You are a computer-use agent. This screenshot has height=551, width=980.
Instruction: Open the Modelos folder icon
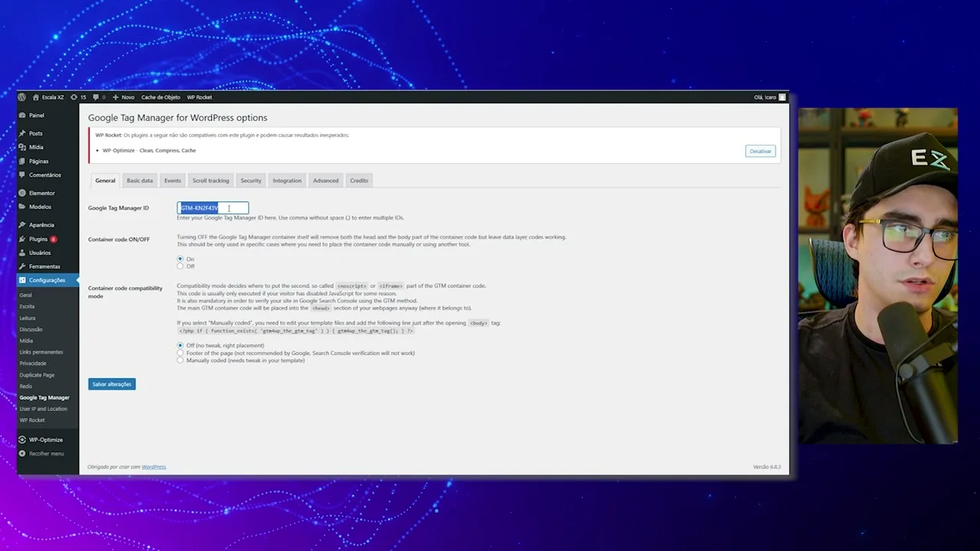point(22,207)
